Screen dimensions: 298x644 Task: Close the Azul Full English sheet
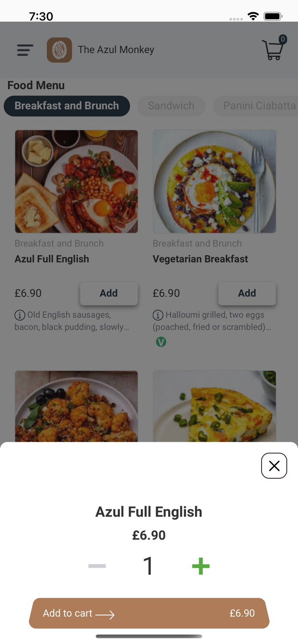pyautogui.click(x=274, y=466)
